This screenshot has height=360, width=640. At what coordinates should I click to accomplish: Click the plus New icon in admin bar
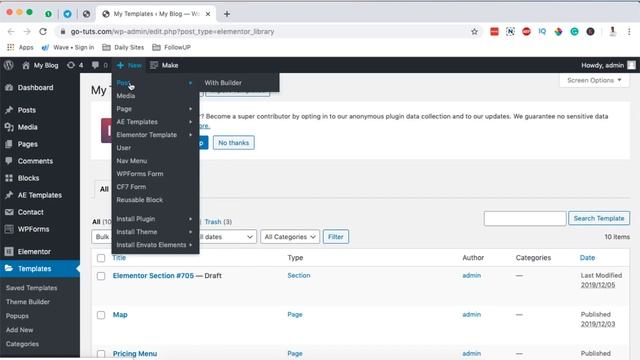(120, 65)
